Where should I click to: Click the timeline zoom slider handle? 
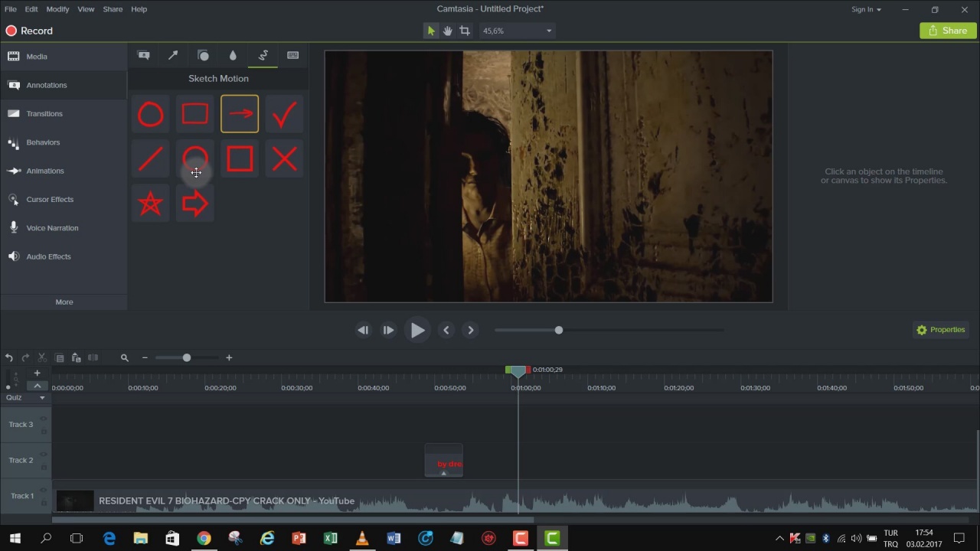point(186,357)
